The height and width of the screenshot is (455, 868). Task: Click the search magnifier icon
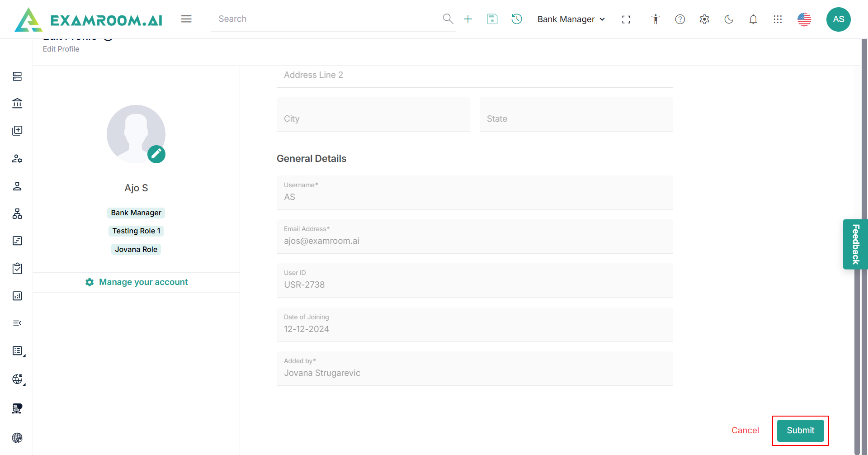tap(448, 19)
